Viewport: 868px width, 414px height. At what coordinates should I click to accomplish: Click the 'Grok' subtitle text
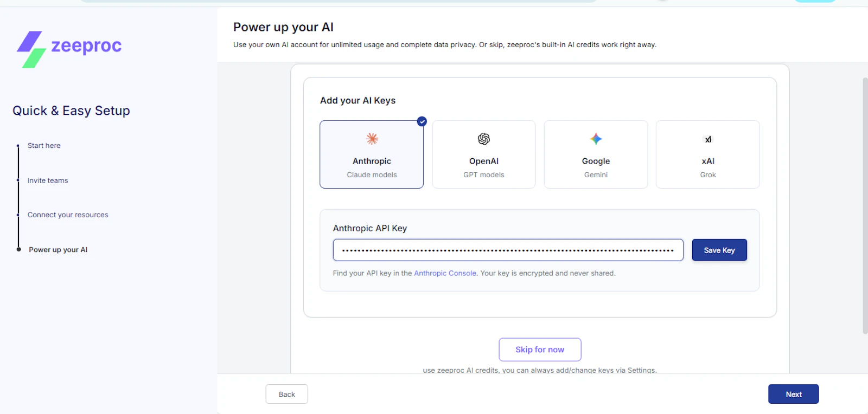pos(708,174)
